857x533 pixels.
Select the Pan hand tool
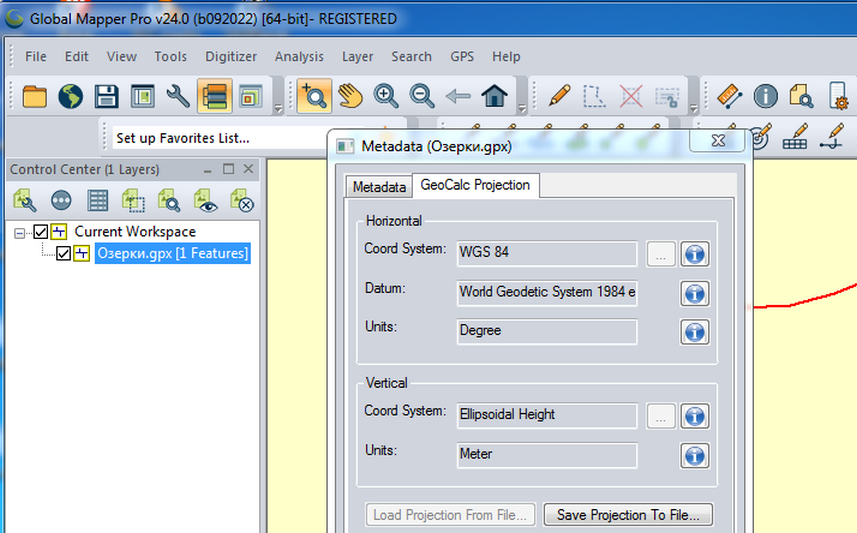click(350, 96)
